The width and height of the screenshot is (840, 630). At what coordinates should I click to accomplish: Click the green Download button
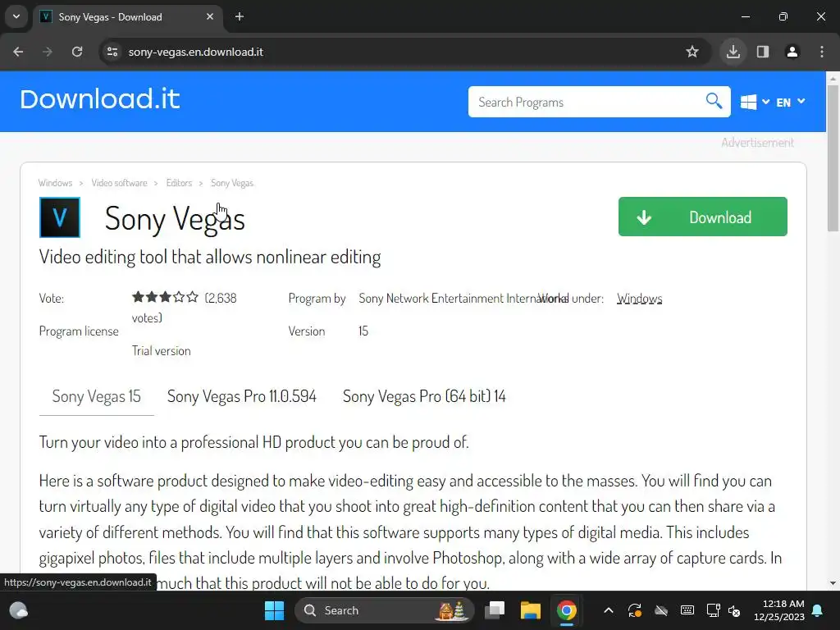[702, 217]
